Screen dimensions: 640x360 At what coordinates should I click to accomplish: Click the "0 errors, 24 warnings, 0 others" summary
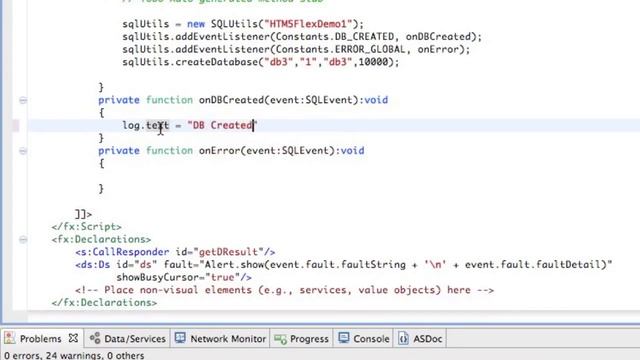click(74, 356)
